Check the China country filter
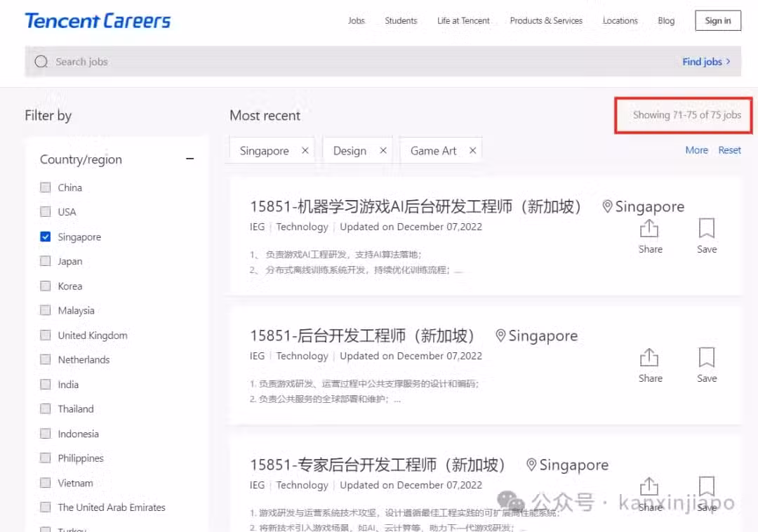Screen dimensions: 758x532 tap(46, 187)
